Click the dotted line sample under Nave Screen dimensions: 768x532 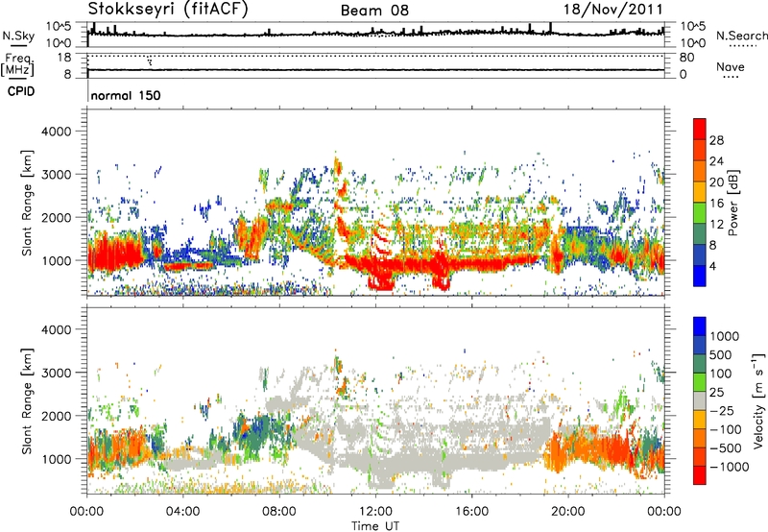click(731, 78)
